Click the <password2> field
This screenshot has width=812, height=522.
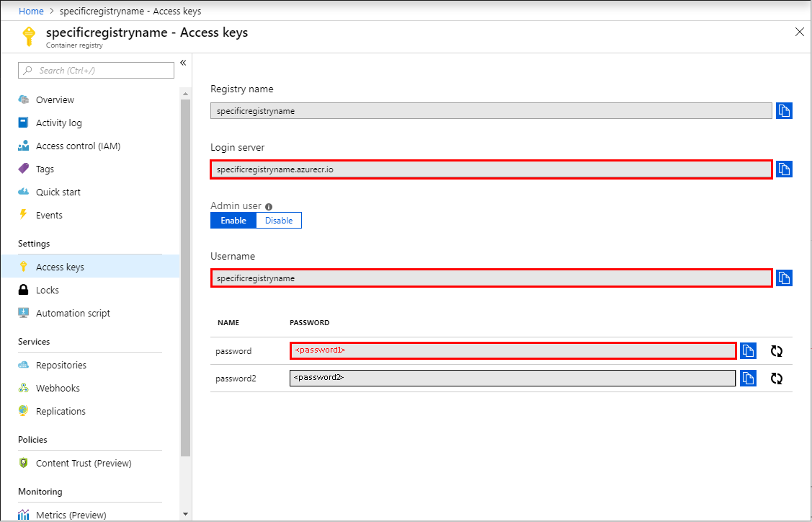point(513,378)
